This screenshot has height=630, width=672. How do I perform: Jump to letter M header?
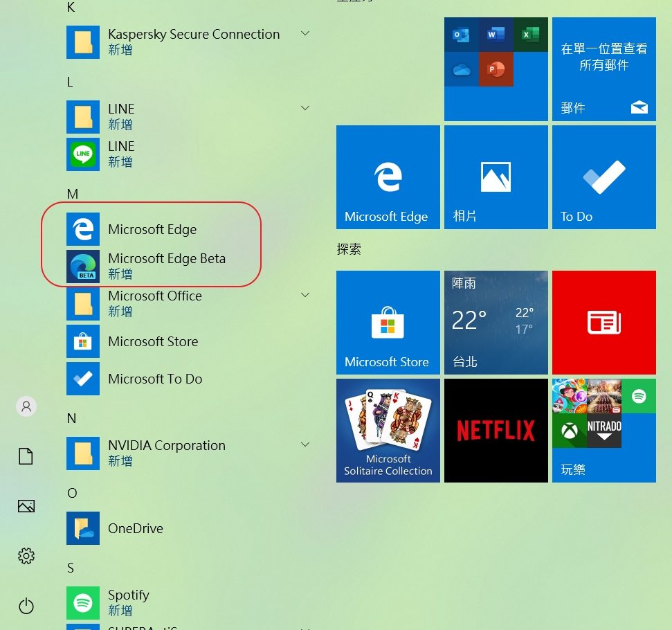73,194
